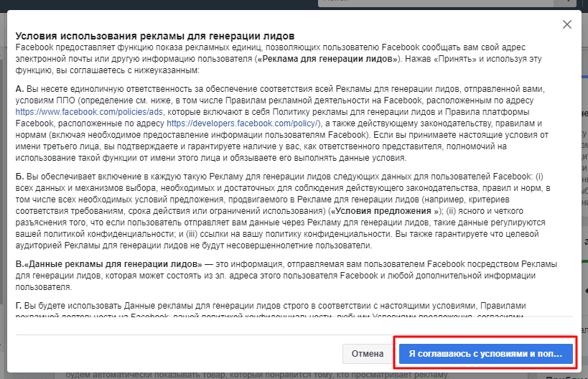Click the Отмена button
This screenshot has width=588, height=379.
click(x=368, y=354)
